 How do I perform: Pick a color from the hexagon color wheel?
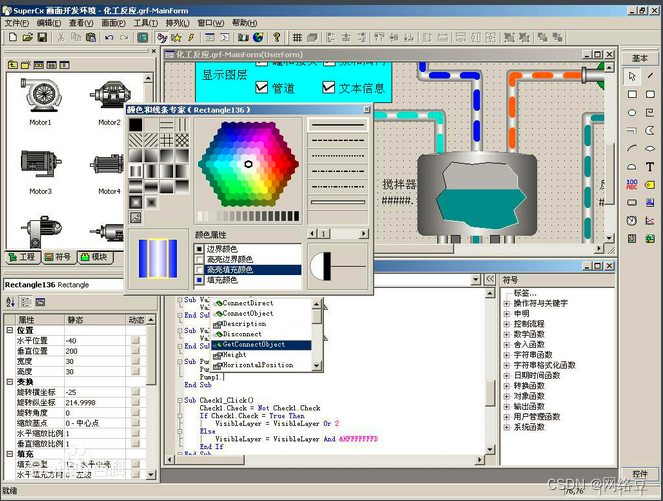[x=248, y=163]
